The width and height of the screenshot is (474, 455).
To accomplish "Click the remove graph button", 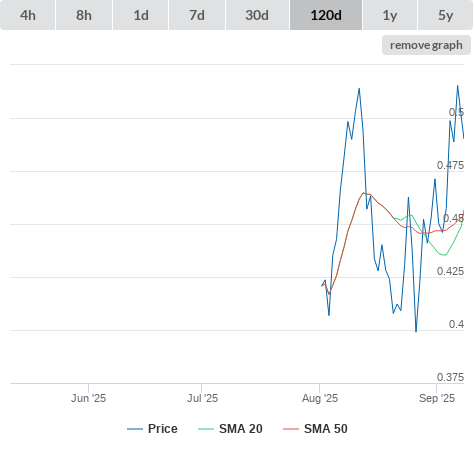I will pyautogui.click(x=426, y=45).
